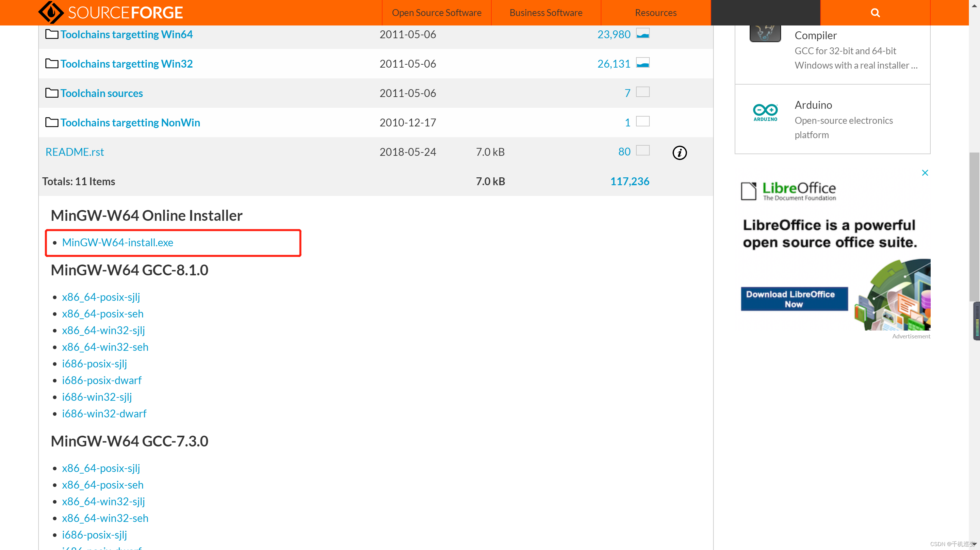Open the Resources menu

click(x=656, y=12)
